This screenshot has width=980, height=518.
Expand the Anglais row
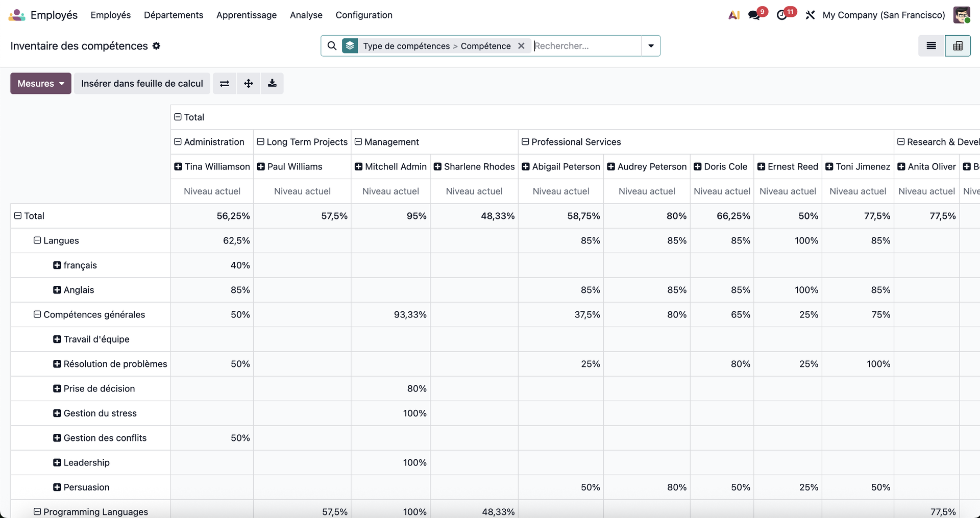[x=57, y=290]
